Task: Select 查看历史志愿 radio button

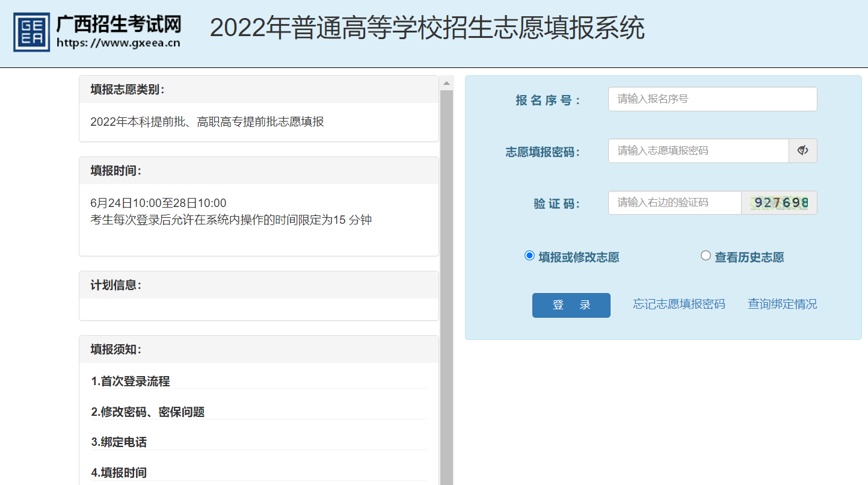Action: pos(706,256)
